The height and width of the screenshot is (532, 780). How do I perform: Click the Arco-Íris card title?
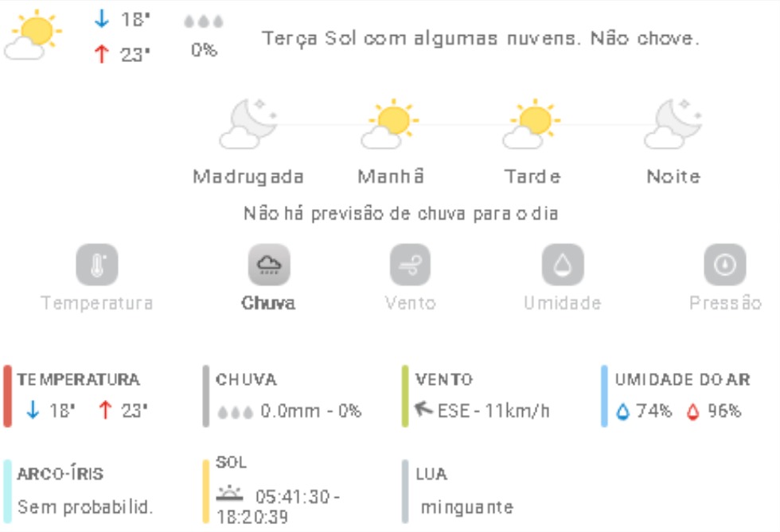click(60, 474)
